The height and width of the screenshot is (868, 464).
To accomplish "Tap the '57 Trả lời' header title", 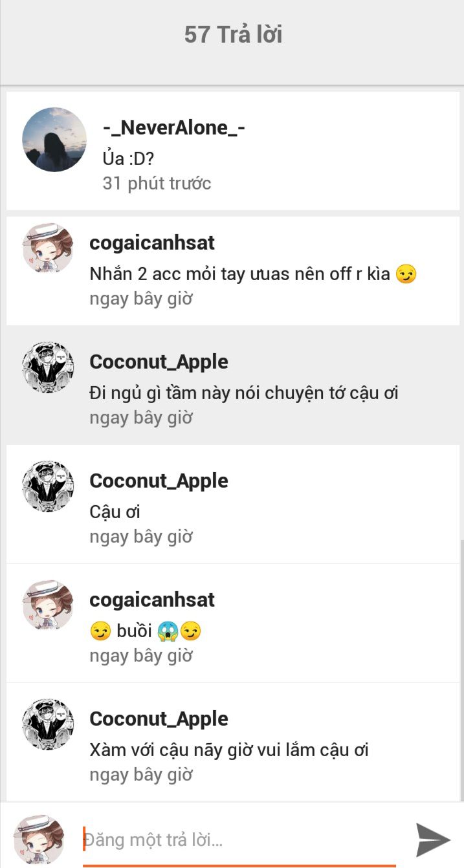I will coord(233,34).
